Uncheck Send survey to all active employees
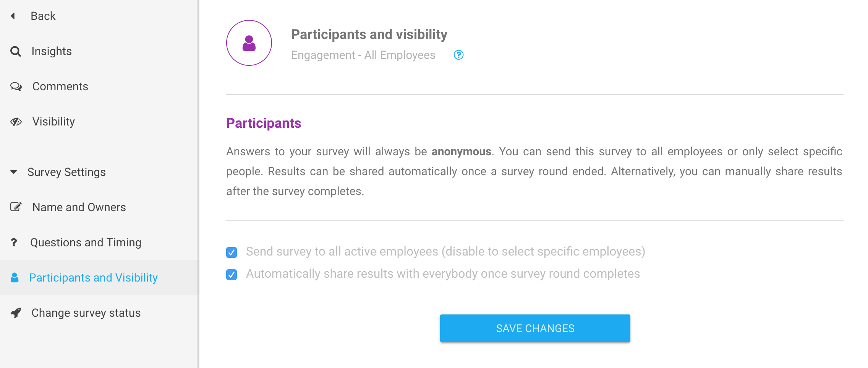The image size is (868, 368). pos(232,252)
